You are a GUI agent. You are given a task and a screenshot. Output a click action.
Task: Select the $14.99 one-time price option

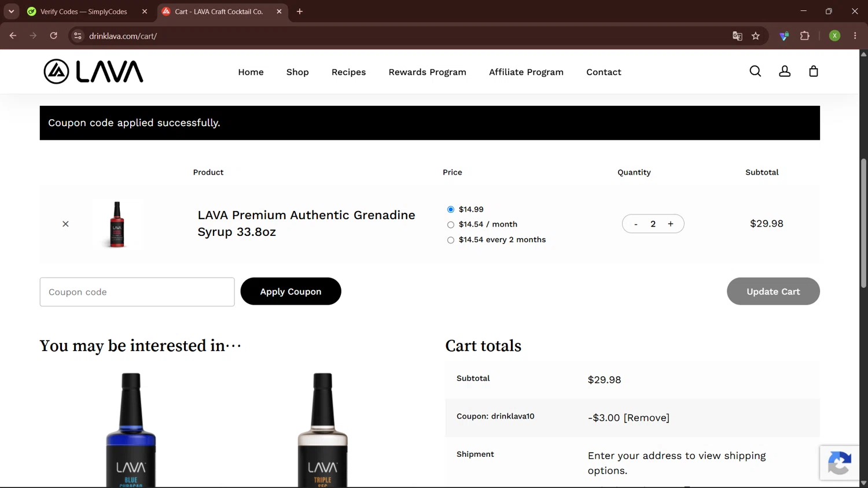(451, 209)
